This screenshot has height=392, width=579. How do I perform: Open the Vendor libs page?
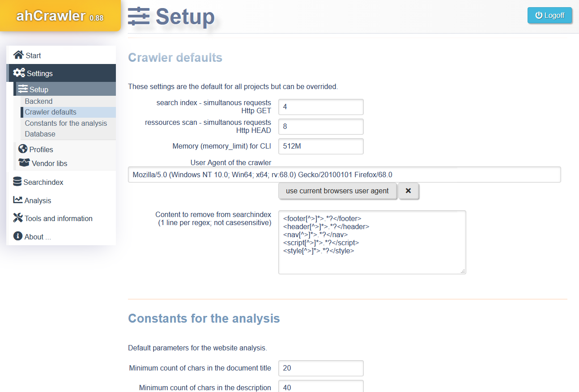point(65,163)
